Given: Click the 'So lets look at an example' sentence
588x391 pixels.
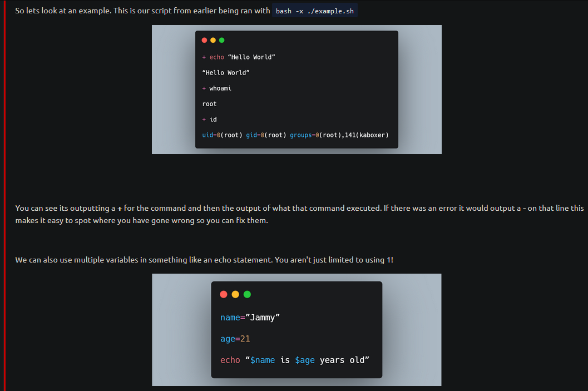Looking at the screenshot, I should coord(142,11).
